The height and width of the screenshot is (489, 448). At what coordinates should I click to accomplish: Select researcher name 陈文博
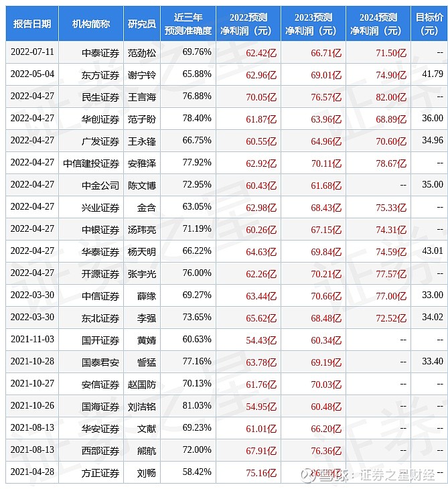pyautogui.click(x=142, y=186)
